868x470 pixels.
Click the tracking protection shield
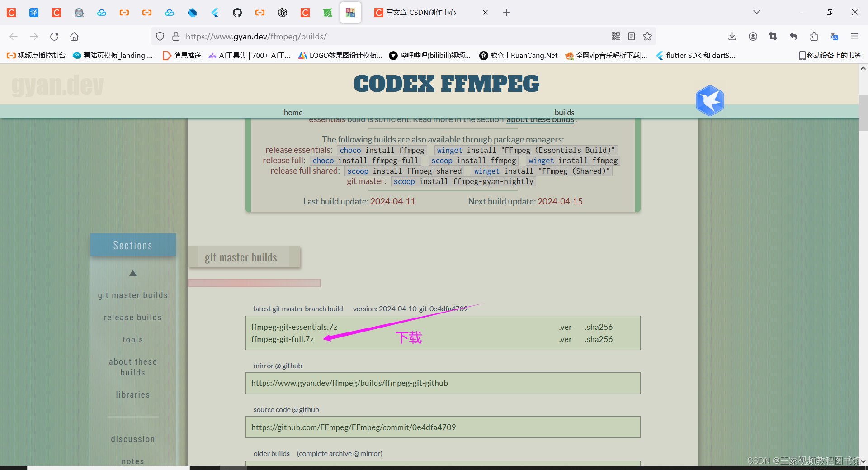coord(160,36)
